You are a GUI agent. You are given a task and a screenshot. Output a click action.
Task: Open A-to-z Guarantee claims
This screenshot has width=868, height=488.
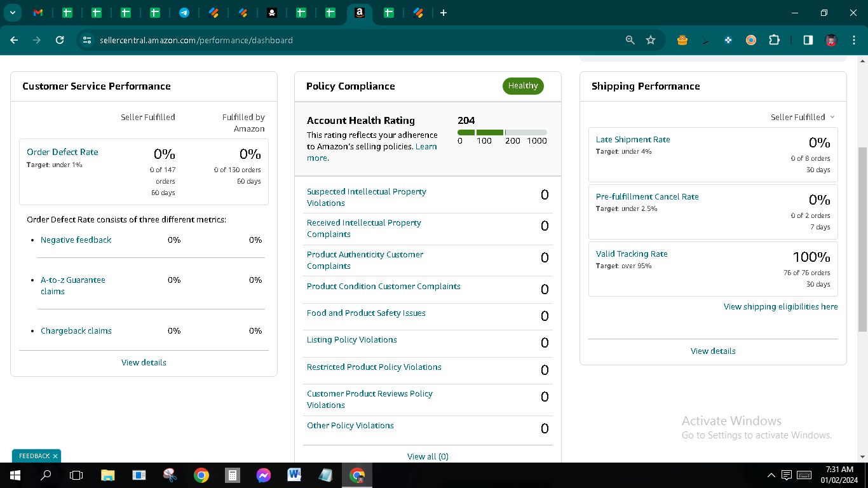click(73, 285)
